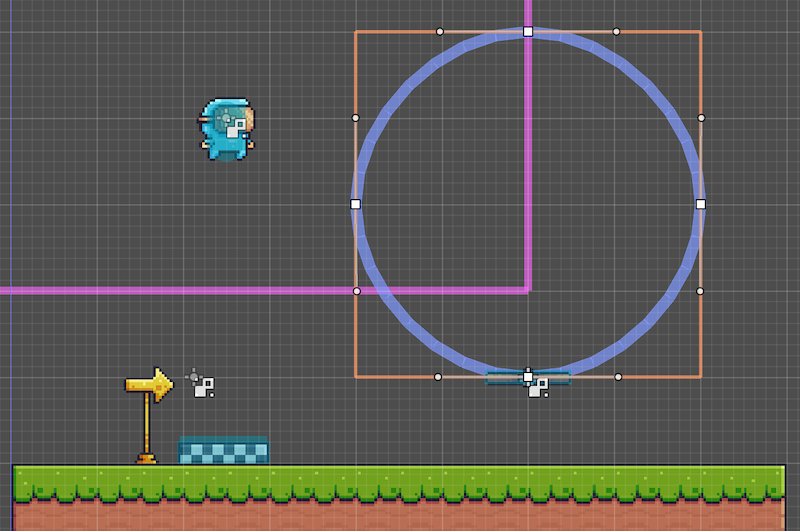Screen dimensions: 800x531
Task: Click the upper circular handle on the right edge
Action: click(701, 118)
